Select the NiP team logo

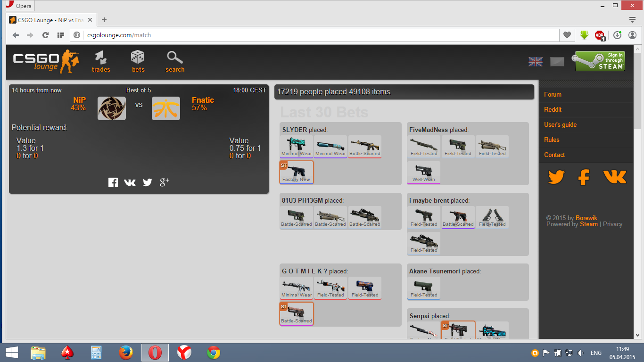click(112, 108)
